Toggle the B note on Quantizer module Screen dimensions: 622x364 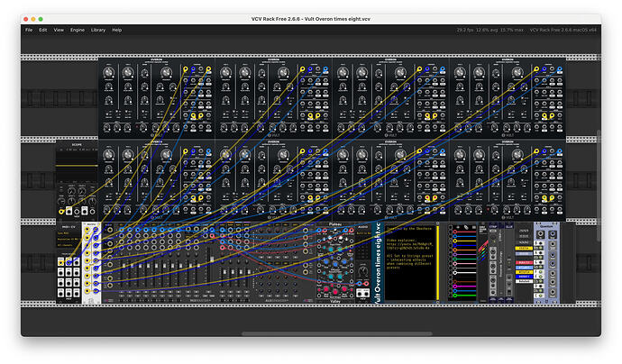[539, 243]
